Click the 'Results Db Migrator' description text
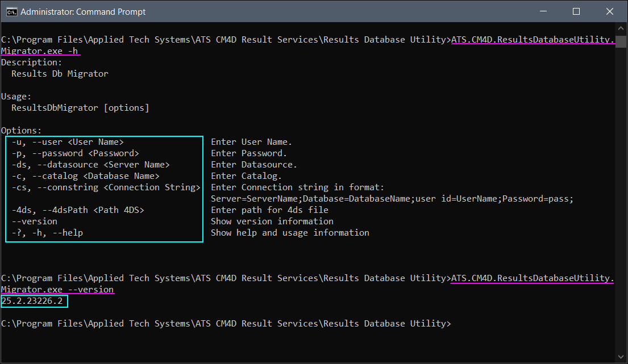The height and width of the screenshot is (364, 628). click(x=60, y=74)
